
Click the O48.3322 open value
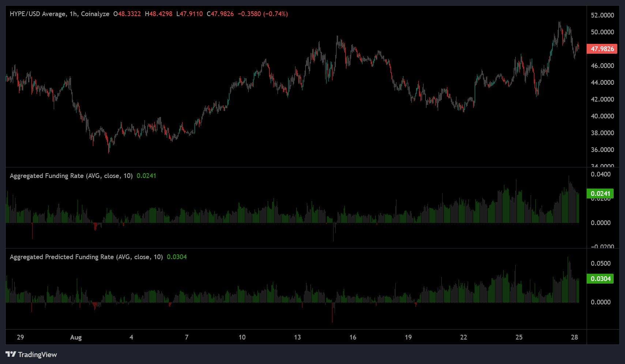pos(127,14)
